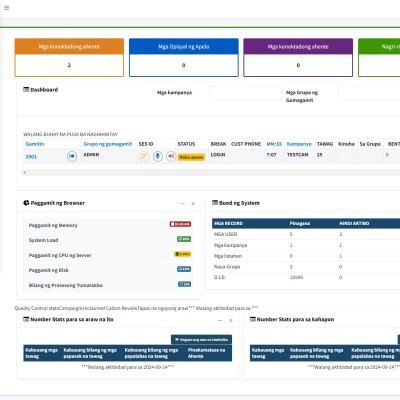400x400 pixels.
Task: Click the green System Load badge
Action: [184, 239]
